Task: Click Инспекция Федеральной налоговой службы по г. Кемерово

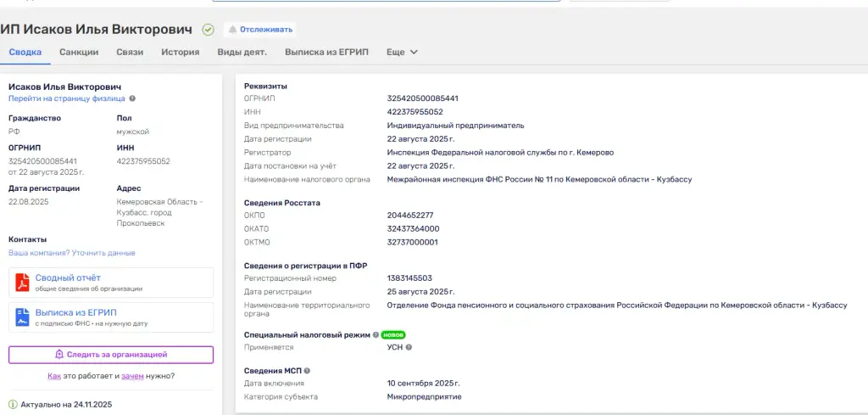Action: pyautogui.click(x=500, y=153)
